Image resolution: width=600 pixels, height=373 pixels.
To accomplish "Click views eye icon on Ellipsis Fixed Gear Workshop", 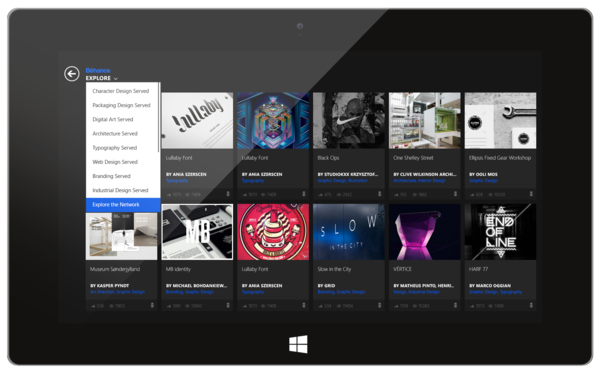I will coord(491,195).
